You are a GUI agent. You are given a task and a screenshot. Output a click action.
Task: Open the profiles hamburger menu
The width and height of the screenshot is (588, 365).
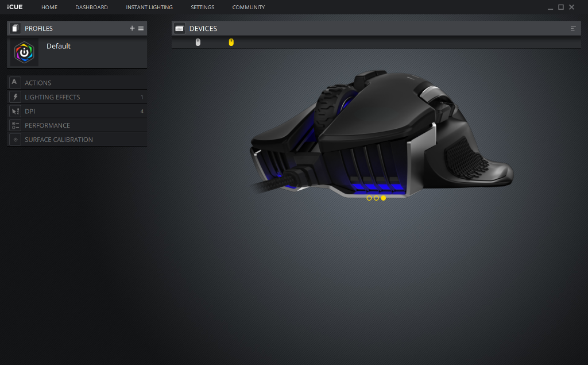click(141, 28)
